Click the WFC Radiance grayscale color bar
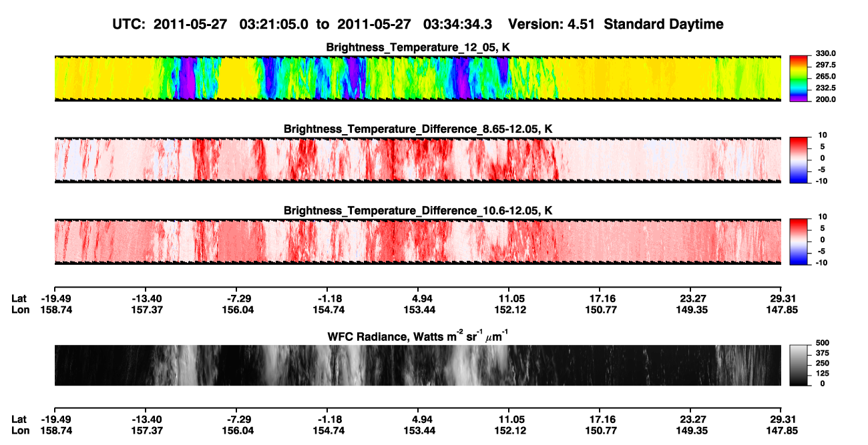Viewport: 868px width, 445px height. click(800, 365)
